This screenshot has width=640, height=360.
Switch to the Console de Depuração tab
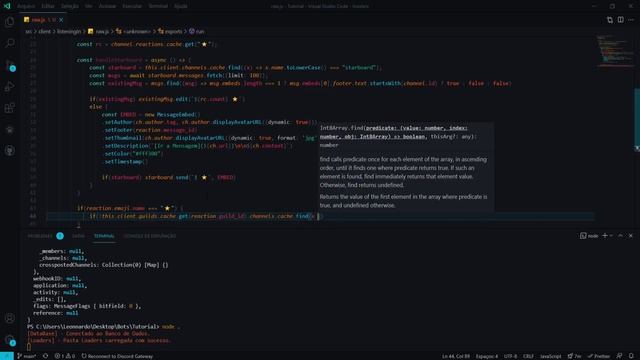click(x=149, y=236)
